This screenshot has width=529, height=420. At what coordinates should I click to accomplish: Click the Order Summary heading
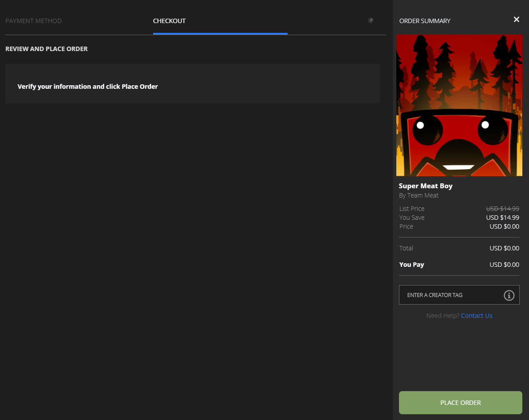425,21
